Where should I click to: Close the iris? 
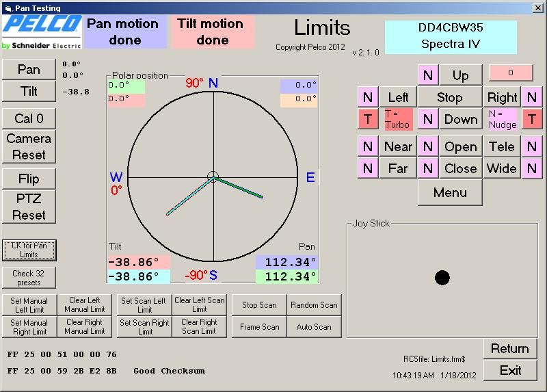coord(461,168)
